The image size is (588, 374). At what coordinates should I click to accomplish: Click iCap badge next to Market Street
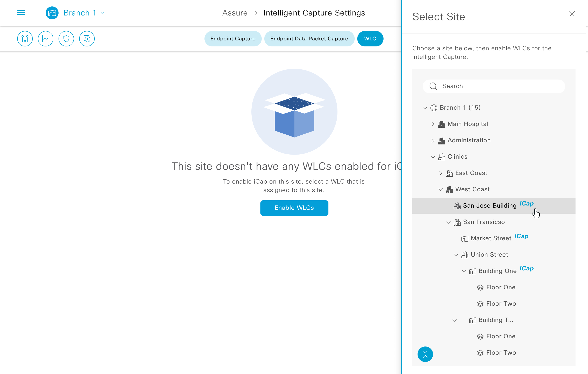pyautogui.click(x=521, y=236)
